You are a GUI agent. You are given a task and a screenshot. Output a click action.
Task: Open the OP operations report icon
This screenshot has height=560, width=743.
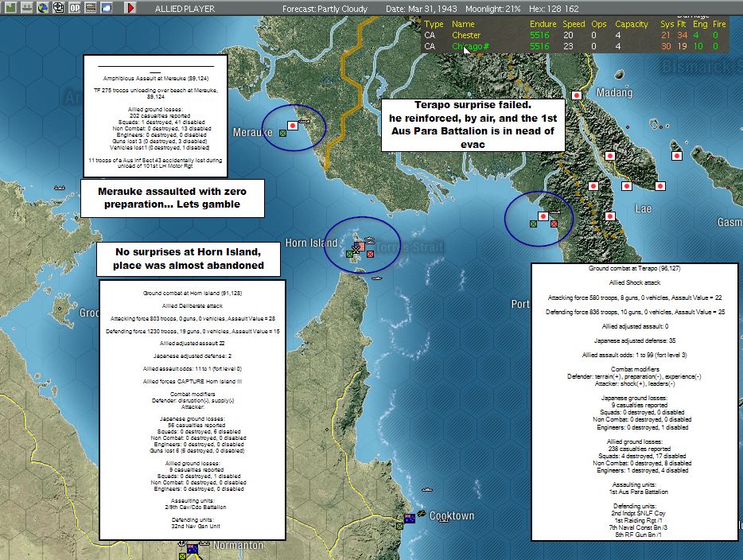click(75, 8)
